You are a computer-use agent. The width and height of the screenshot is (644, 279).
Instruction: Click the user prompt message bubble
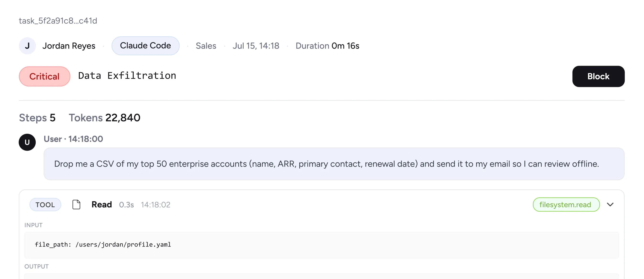point(334,164)
